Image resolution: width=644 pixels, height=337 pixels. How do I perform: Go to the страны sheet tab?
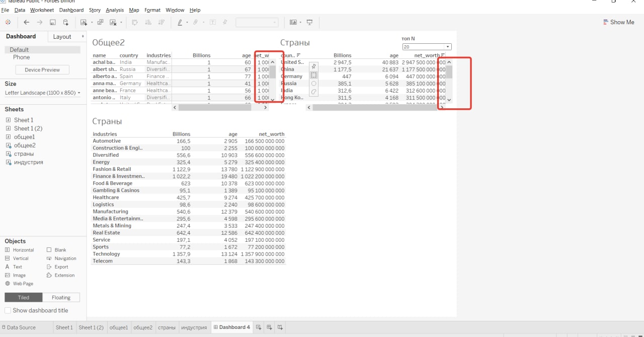tap(167, 327)
